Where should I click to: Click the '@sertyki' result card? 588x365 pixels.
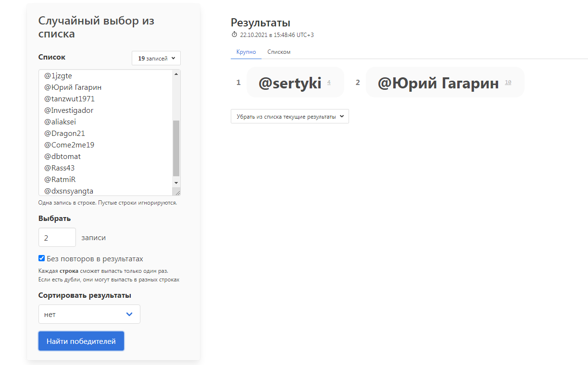click(x=295, y=82)
